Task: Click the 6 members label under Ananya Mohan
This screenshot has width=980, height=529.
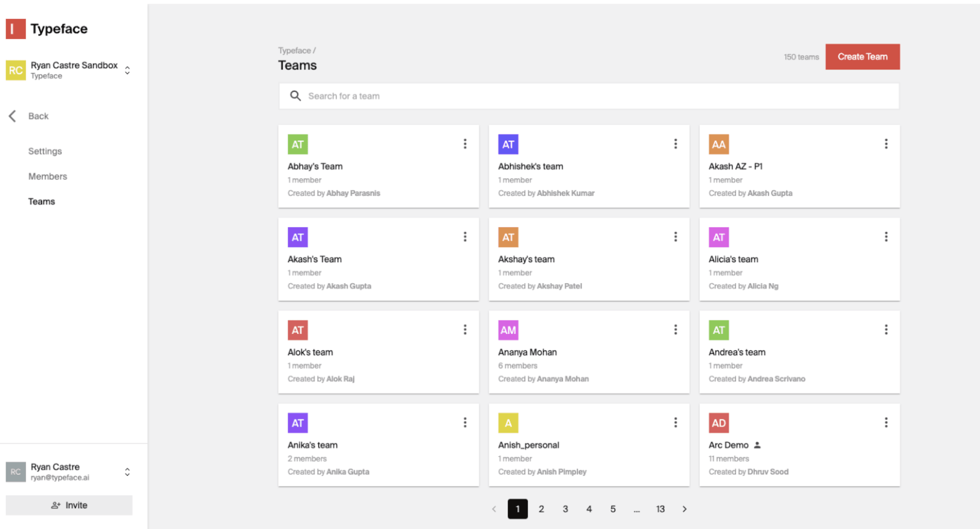Action: coord(517,365)
